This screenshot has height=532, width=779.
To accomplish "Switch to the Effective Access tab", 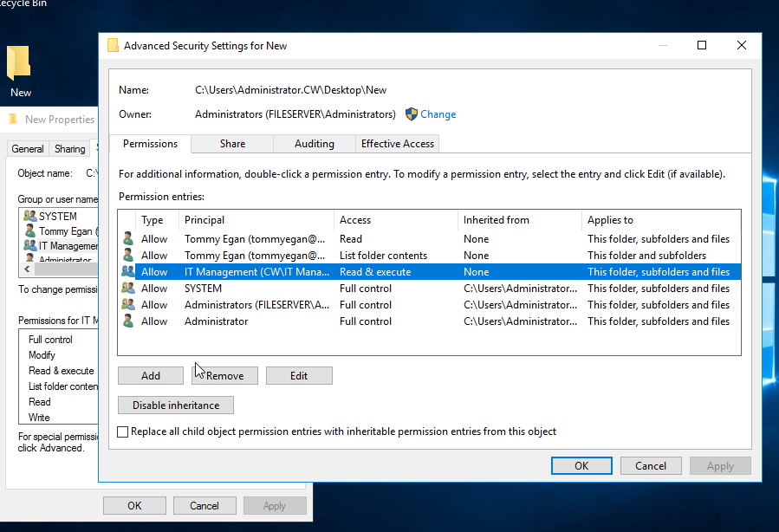I will [398, 144].
